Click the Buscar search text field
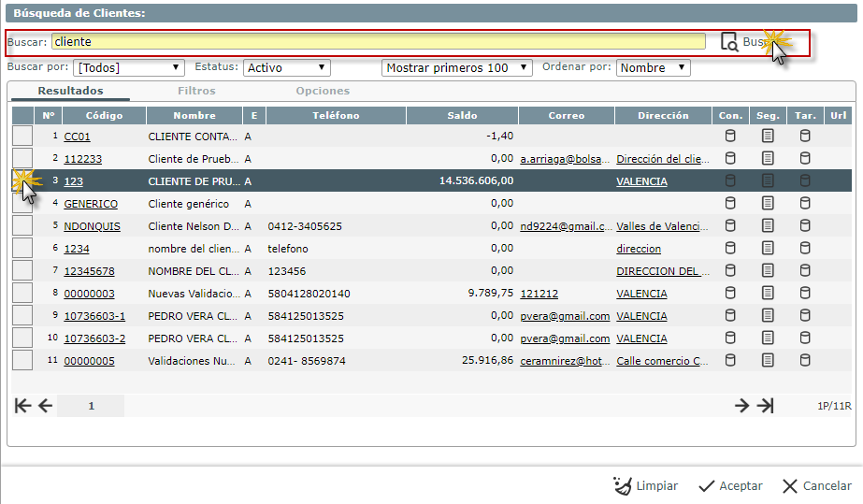 pos(379,42)
